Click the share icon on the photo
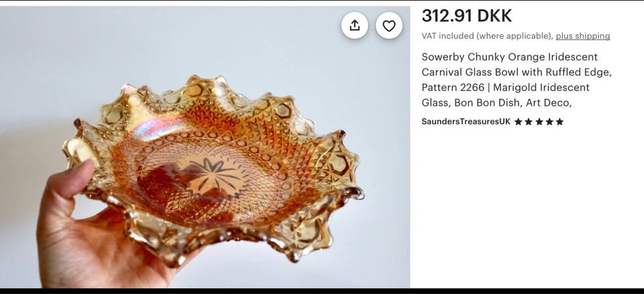 tap(354, 25)
